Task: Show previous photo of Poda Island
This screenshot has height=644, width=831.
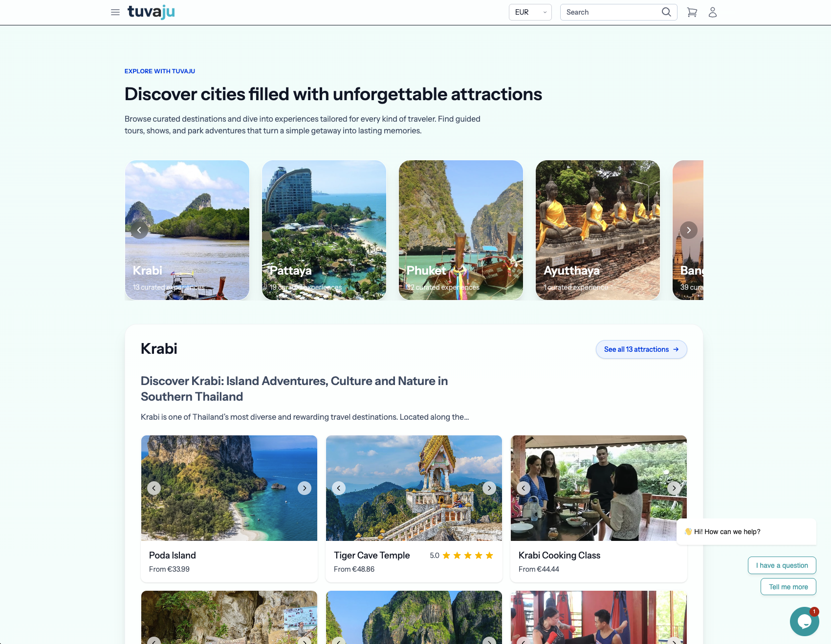Action: pos(154,488)
